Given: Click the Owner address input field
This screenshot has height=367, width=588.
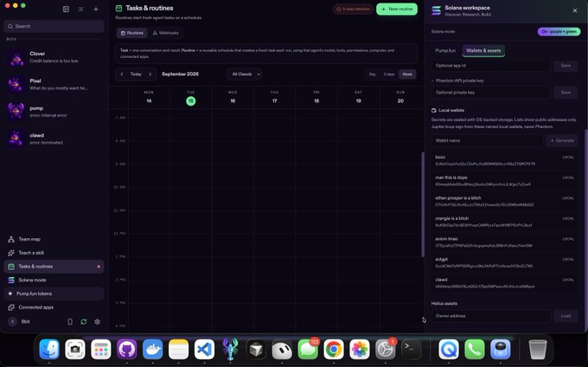Looking at the screenshot, I should [x=491, y=316].
